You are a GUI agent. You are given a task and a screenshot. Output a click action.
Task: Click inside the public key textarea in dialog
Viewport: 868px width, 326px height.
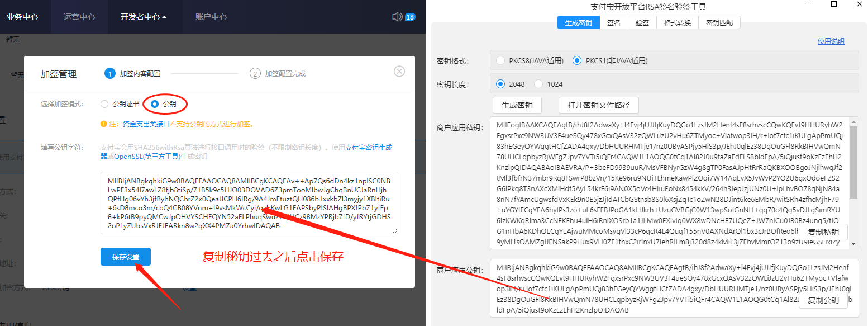(x=250, y=203)
